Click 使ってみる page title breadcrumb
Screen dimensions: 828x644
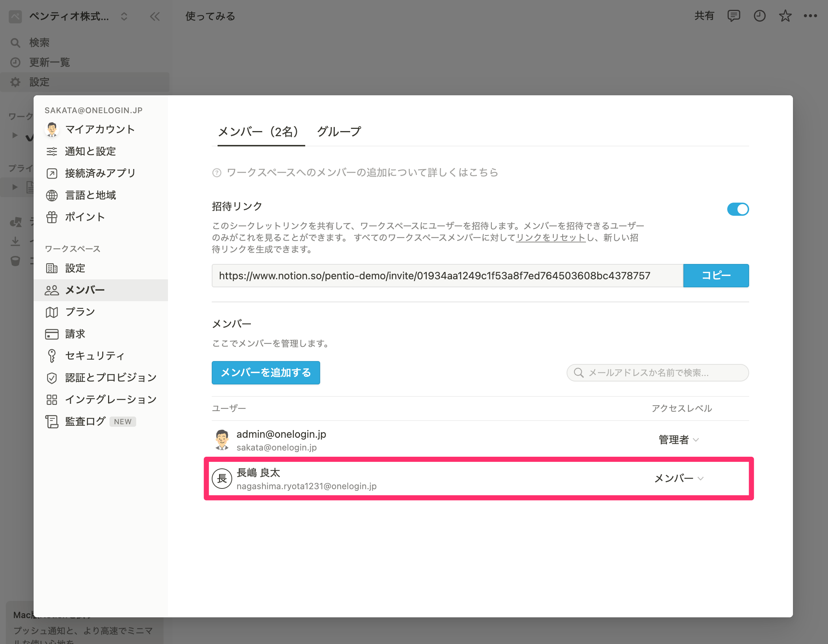(x=210, y=16)
